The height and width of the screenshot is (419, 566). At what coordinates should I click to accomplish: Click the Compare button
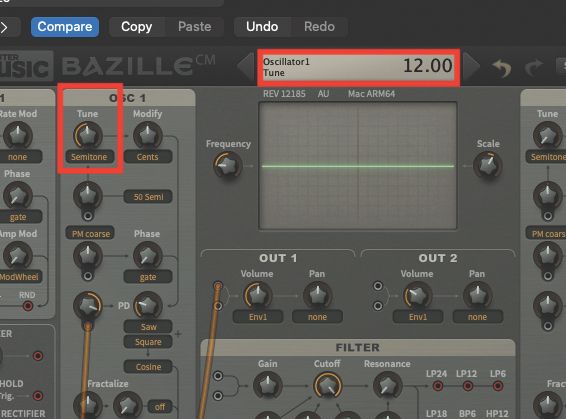click(65, 27)
